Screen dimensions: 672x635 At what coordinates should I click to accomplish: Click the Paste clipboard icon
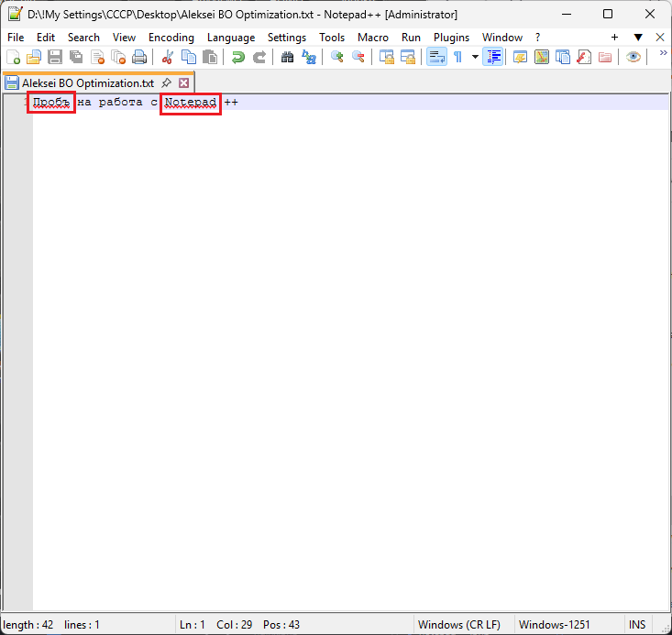210,57
